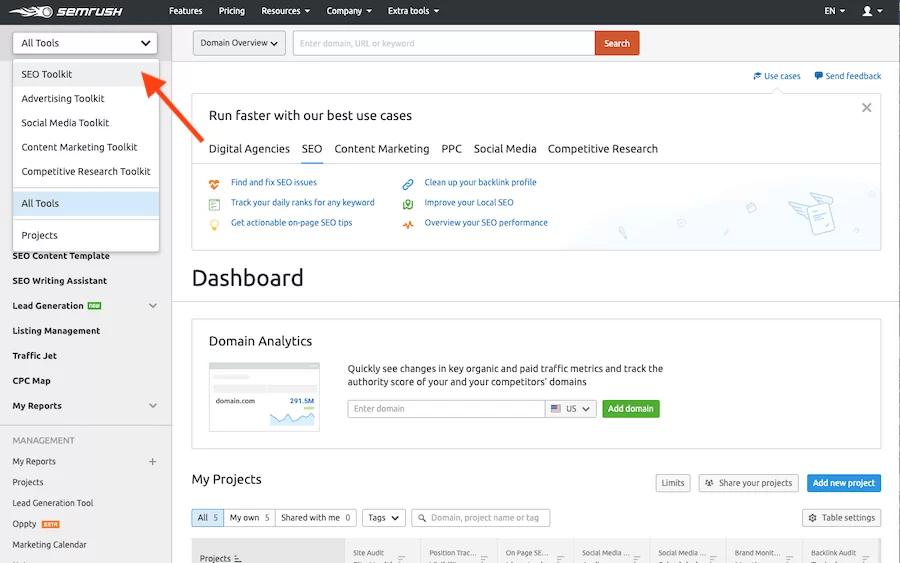The height and width of the screenshot is (563, 900).
Task: Open the Company menu
Action: (x=349, y=11)
